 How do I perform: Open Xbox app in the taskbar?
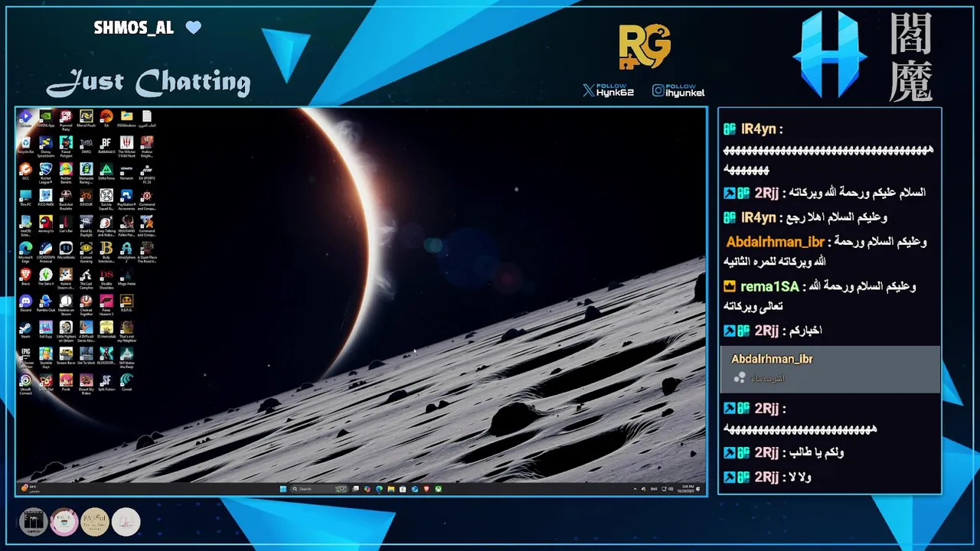coord(439,489)
